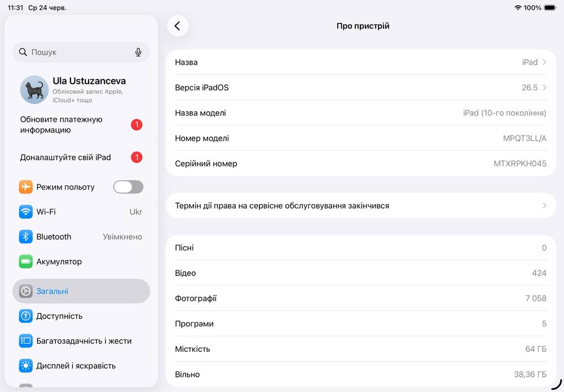Tap the Доступність accessibility icon
564x392 pixels.
25,316
